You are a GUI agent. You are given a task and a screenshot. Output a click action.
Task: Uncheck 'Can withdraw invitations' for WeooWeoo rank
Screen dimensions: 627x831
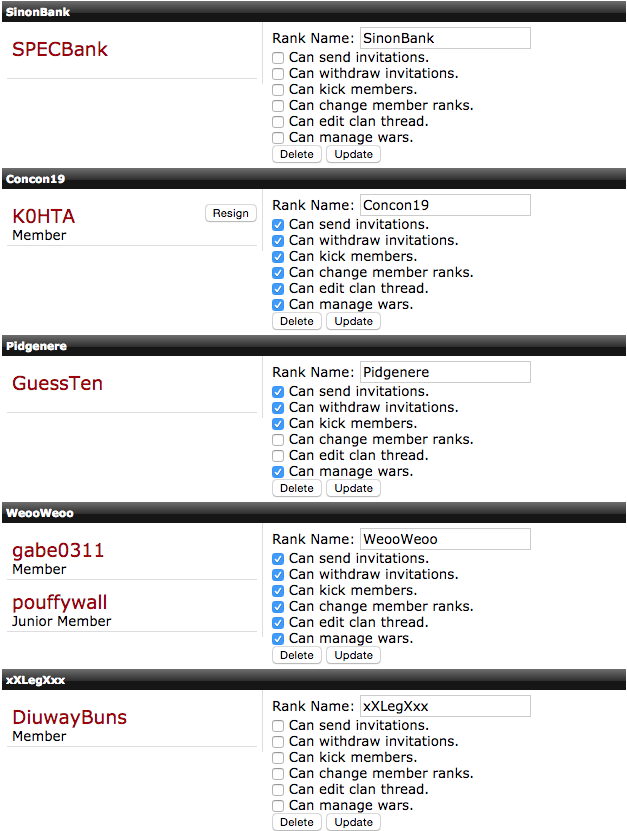point(278,575)
